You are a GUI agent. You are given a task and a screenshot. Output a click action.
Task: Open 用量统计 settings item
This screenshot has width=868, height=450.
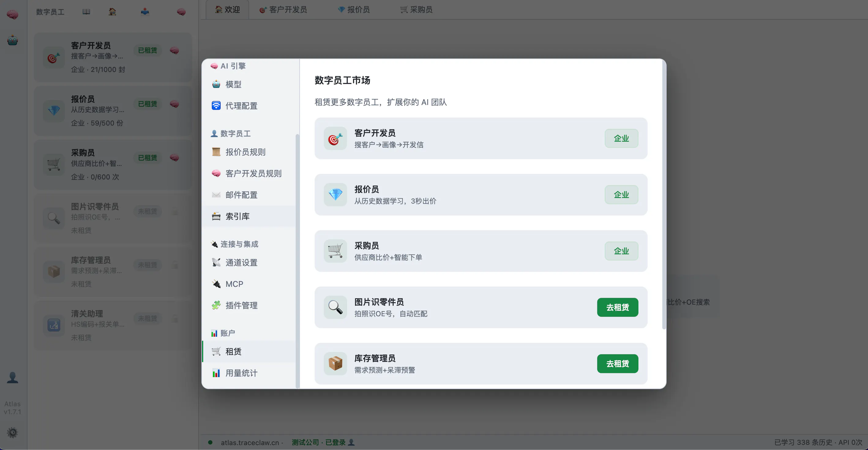[249, 373]
